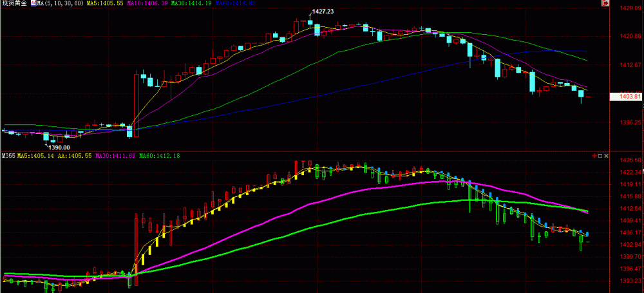Viewport: 644px width, 293px height.
Task: Click the 1419.11 lower axis label
Action: (631, 184)
